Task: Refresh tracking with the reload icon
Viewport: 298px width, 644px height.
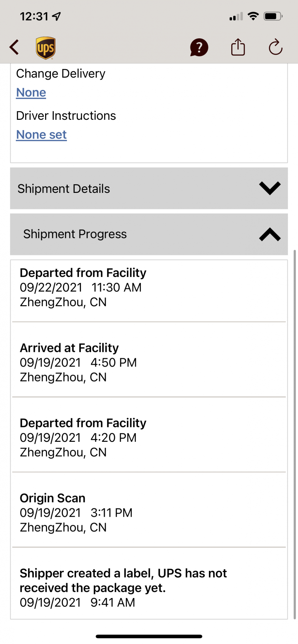Action: (x=276, y=47)
